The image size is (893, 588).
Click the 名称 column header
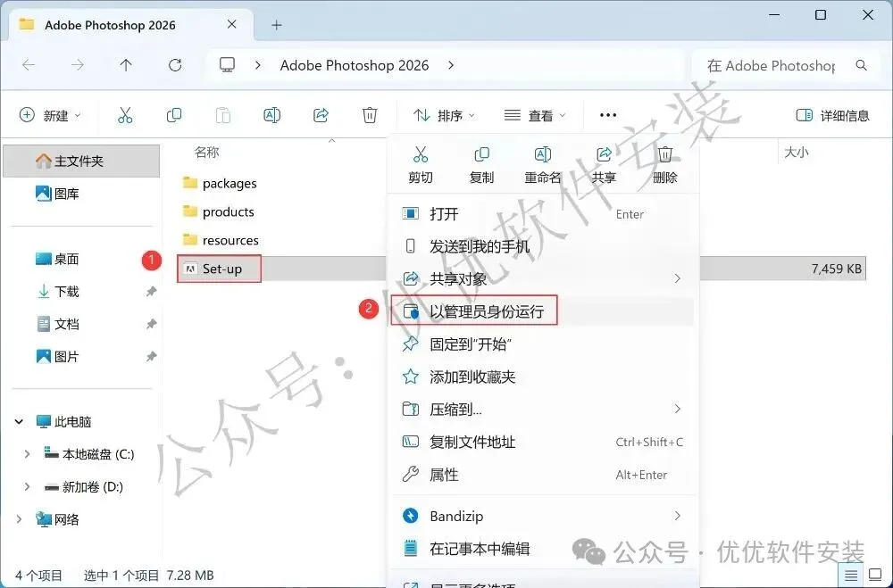[207, 152]
